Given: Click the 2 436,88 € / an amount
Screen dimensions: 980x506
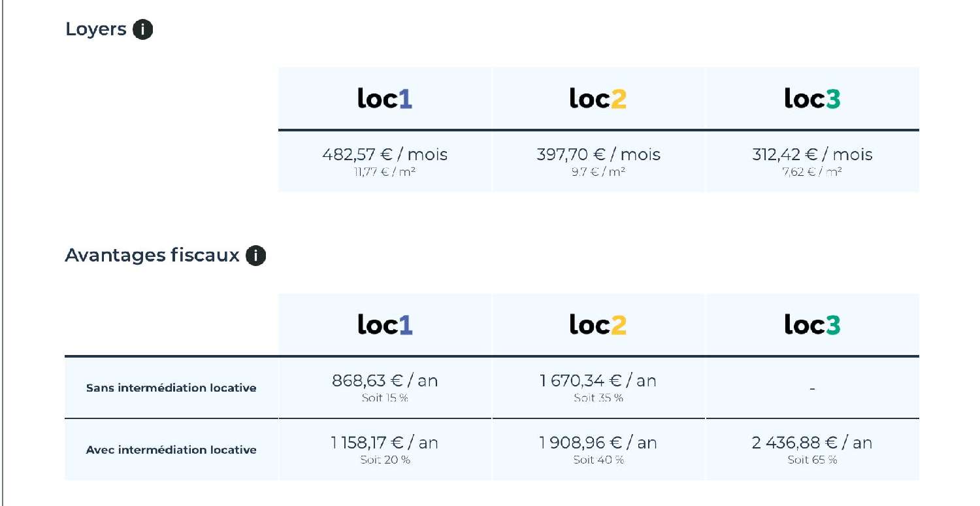Looking at the screenshot, I should pyautogui.click(x=812, y=443).
